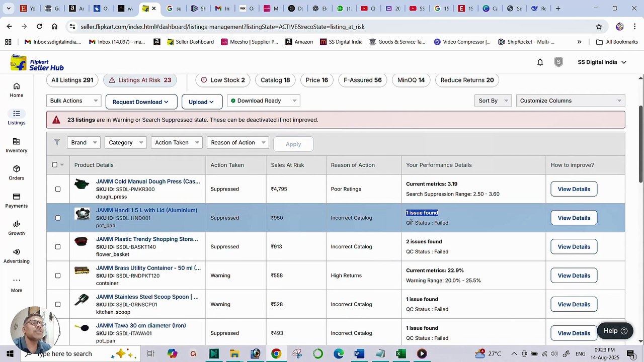Open the Download Ready dropdown
Screen dimensions: 644x362
264,101
